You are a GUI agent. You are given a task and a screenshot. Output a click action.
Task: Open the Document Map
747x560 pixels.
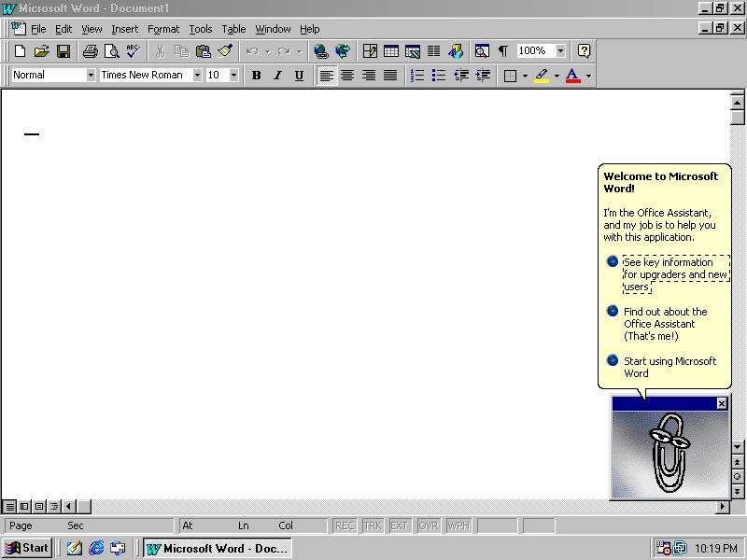coord(482,51)
